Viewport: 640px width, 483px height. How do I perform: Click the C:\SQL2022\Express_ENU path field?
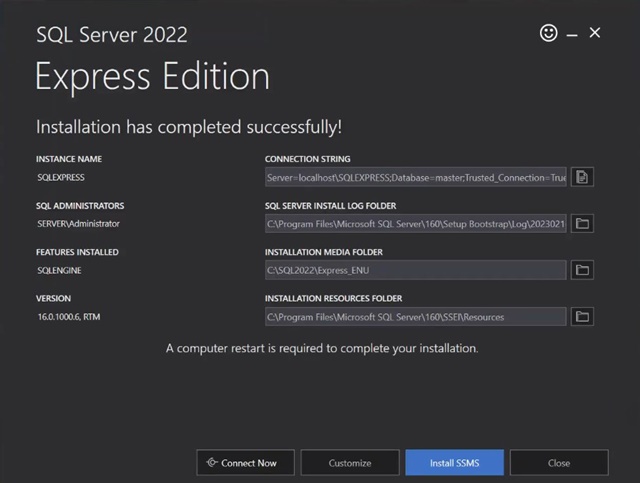(416, 270)
